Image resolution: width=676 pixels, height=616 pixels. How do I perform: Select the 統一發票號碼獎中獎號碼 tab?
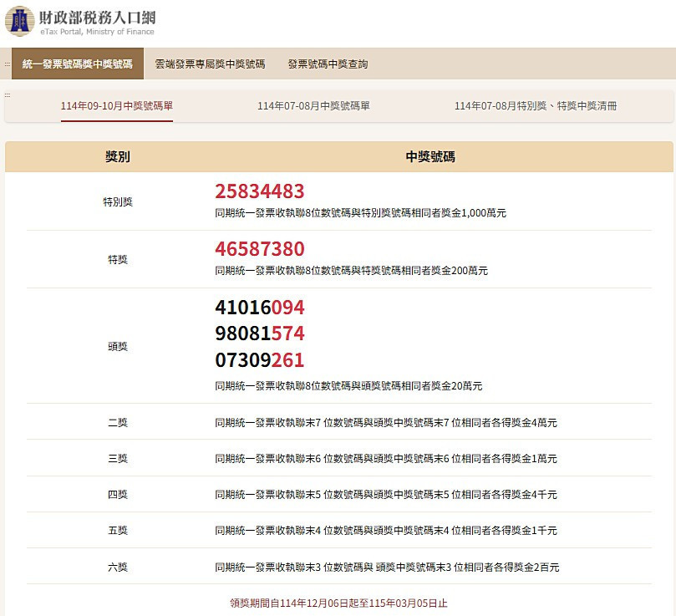point(77,64)
